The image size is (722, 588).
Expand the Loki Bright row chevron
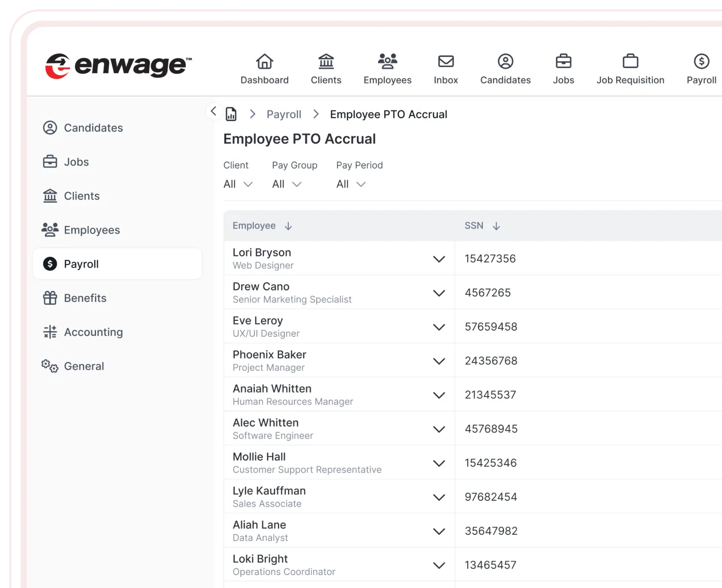(439, 565)
